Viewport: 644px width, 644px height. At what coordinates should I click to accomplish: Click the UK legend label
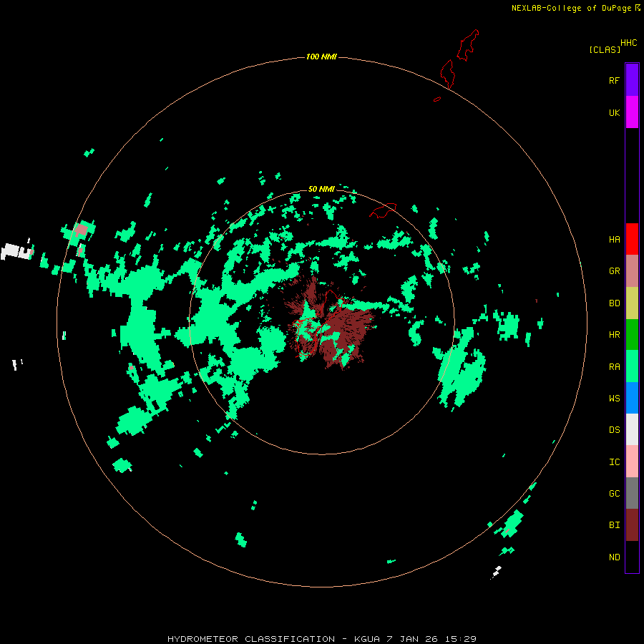pos(614,113)
